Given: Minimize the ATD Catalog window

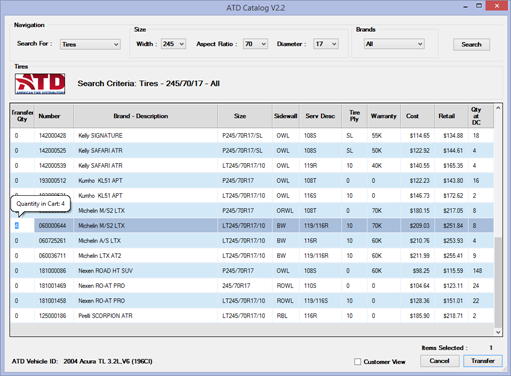Looking at the screenshot, I should pos(465,6).
